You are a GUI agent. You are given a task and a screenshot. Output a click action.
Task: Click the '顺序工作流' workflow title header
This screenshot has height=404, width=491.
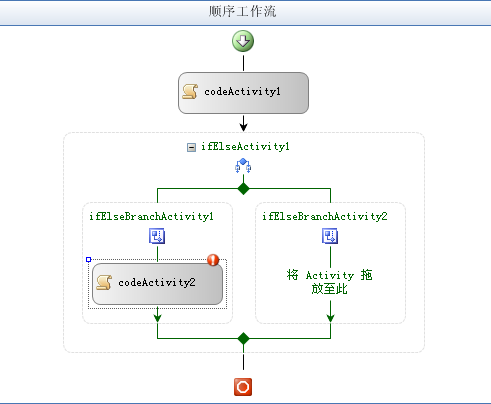242,12
